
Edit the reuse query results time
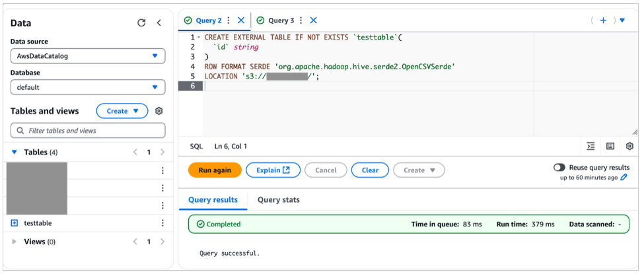pyautogui.click(x=624, y=178)
